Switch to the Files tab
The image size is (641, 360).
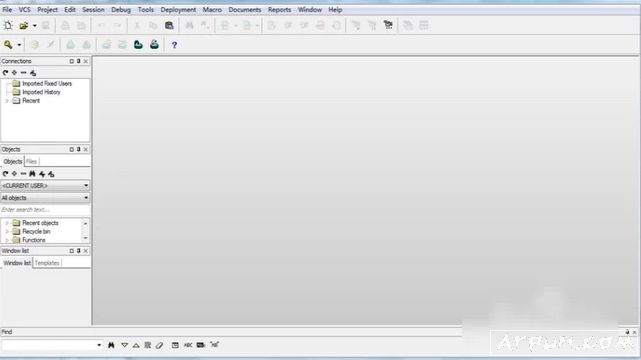pos(31,161)
